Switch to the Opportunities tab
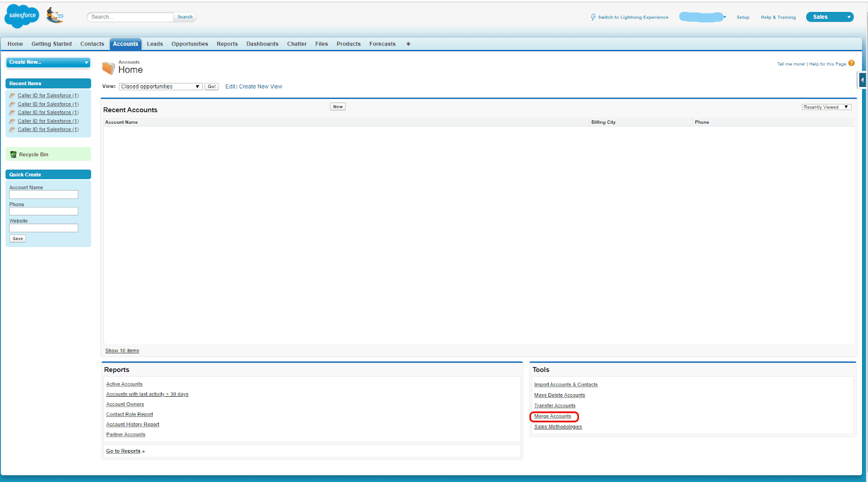 tap(190, 44)
